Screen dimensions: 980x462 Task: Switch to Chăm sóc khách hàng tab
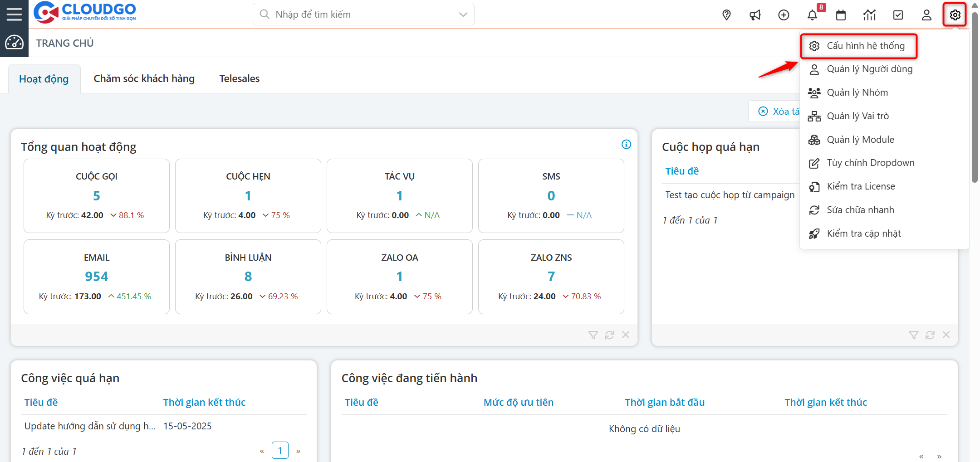(144, 78)
